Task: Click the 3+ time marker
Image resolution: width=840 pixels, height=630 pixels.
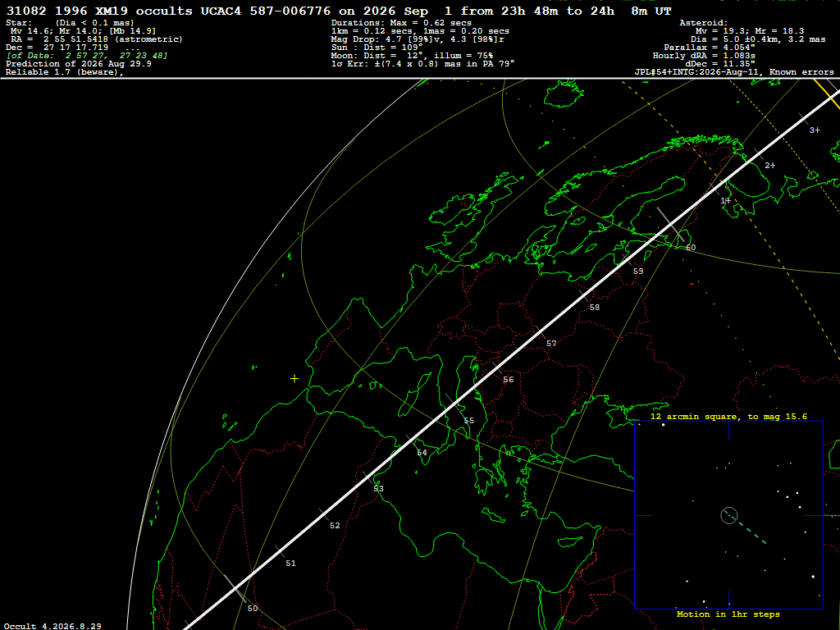Action: 815,130
